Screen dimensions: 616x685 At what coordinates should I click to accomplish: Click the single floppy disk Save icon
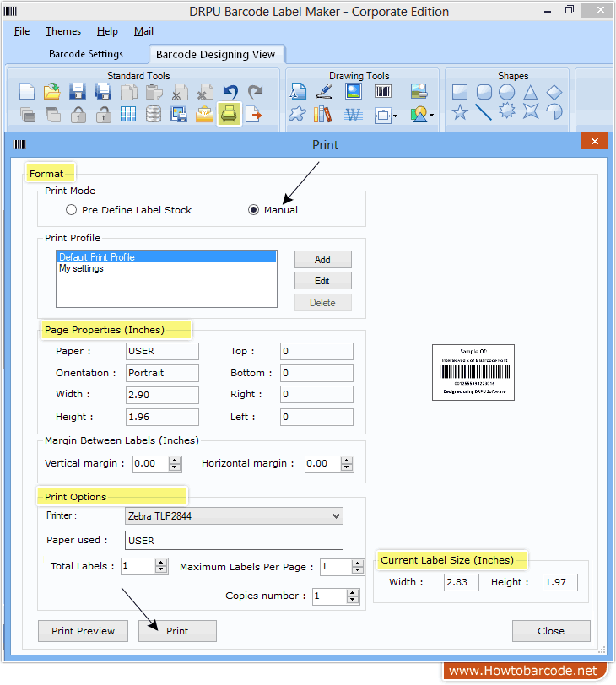[78, 92]
